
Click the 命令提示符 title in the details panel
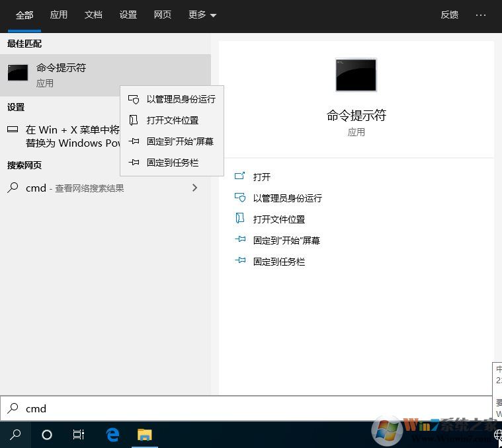[356, 115]
